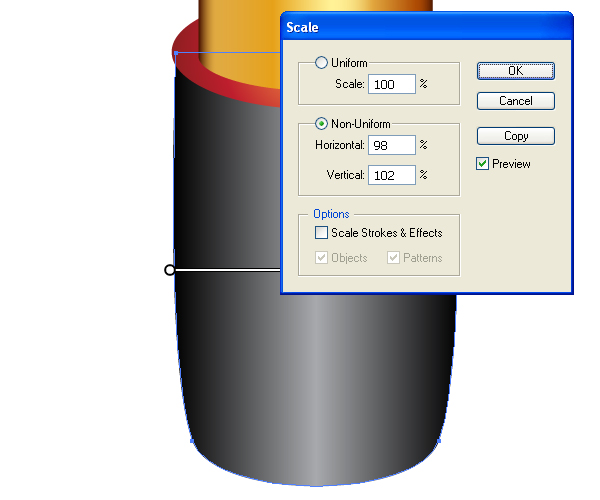This screenshot has height=500, width=600.
Task: Click the uniform Scale percentage field
Action: (391, 85)
